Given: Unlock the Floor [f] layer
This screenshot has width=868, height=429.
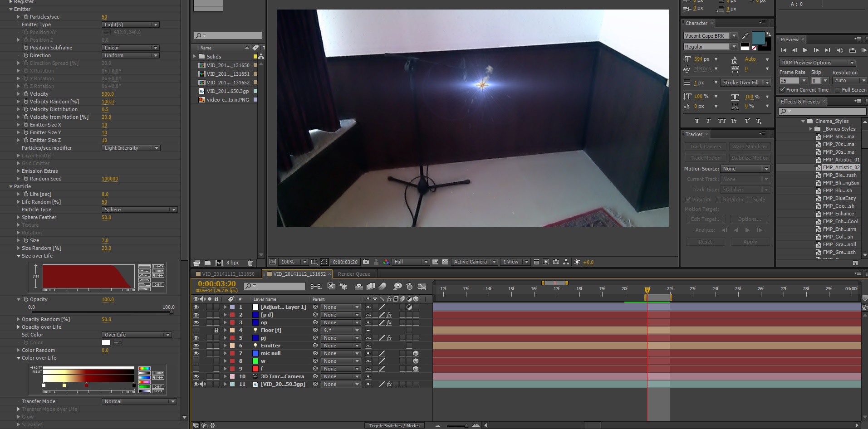Looking at the screenshot, I should [x=216, y=330].
